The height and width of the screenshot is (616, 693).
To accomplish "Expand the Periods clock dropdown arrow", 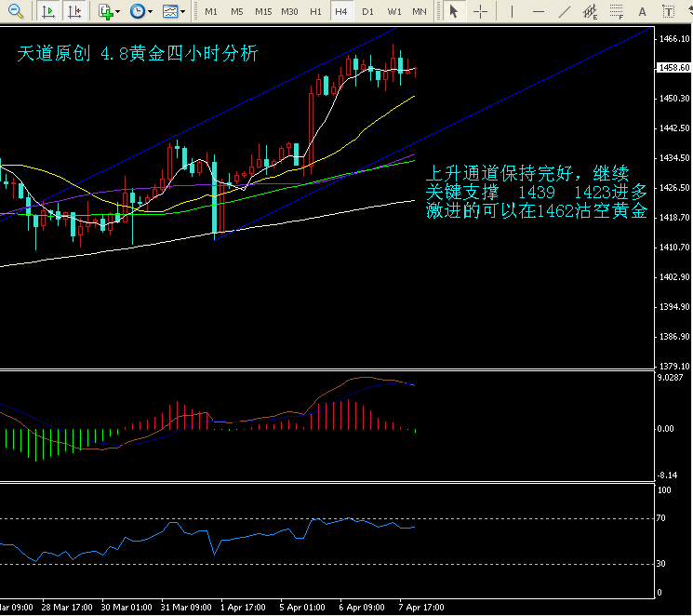I will [151, 11].
